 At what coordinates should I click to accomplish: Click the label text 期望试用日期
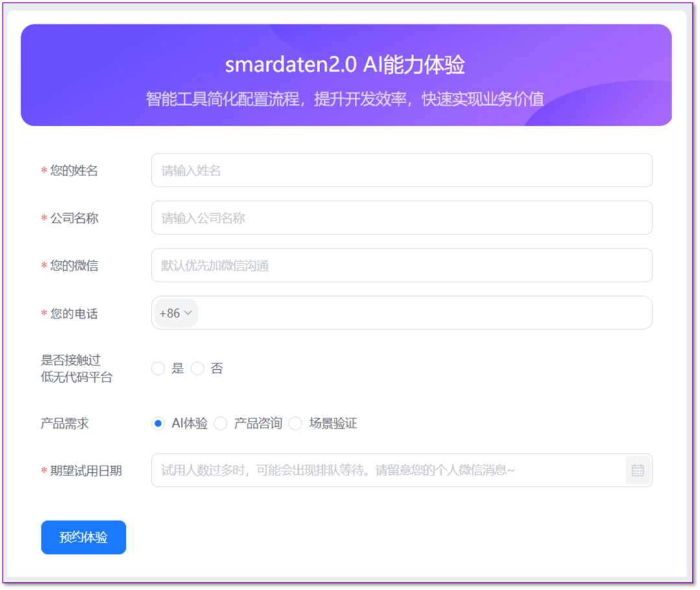86,470
